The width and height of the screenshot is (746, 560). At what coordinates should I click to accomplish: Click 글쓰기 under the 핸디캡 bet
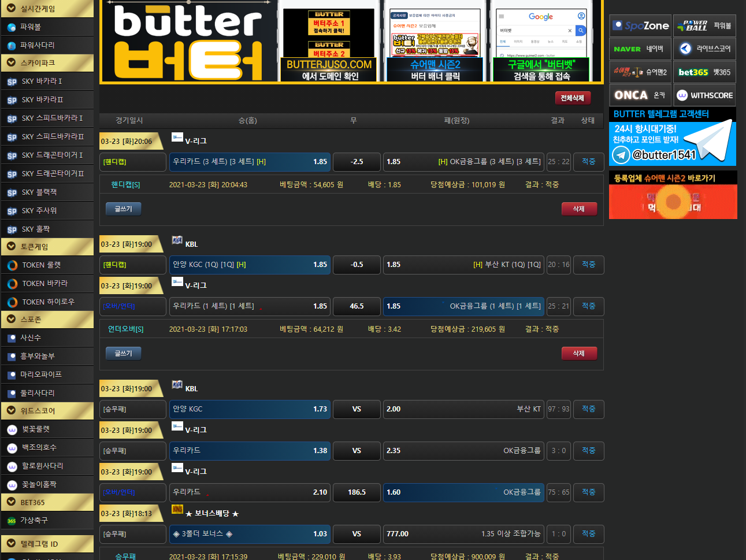coord(123,209)
